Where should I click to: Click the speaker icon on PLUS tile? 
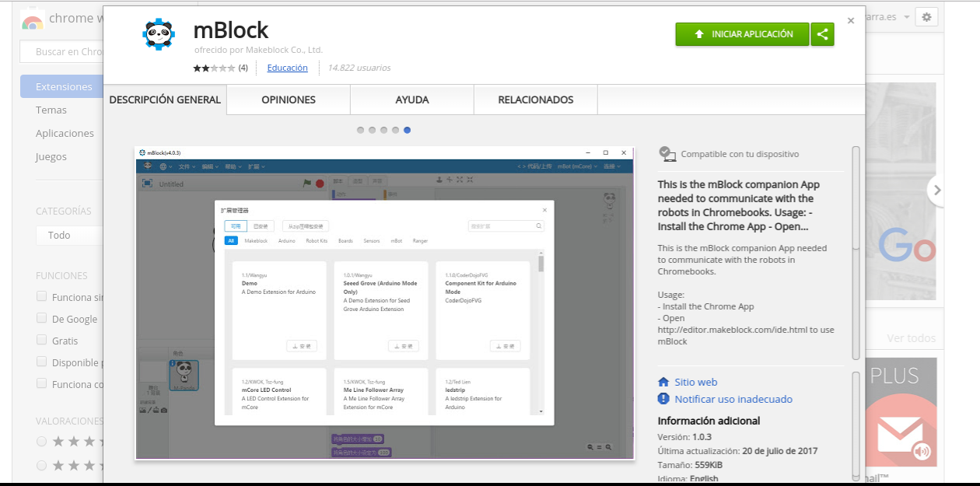922,451
